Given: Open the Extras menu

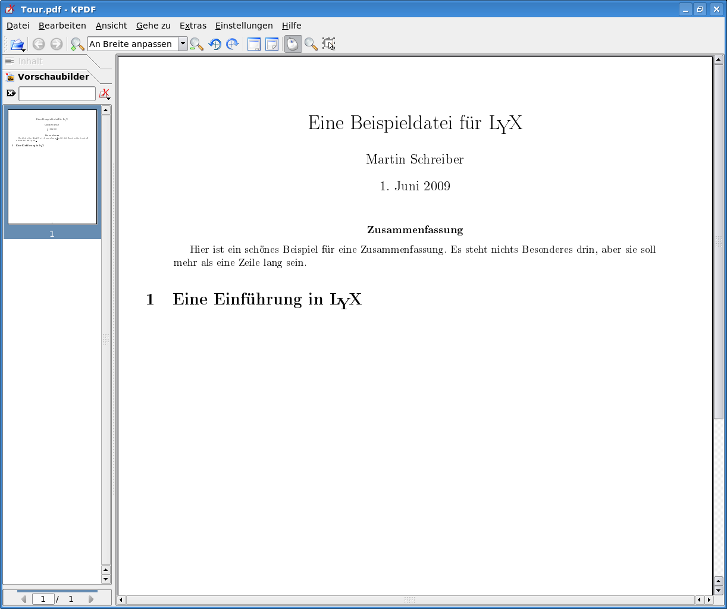Looking at the screenshot, I should click(192, 26).
